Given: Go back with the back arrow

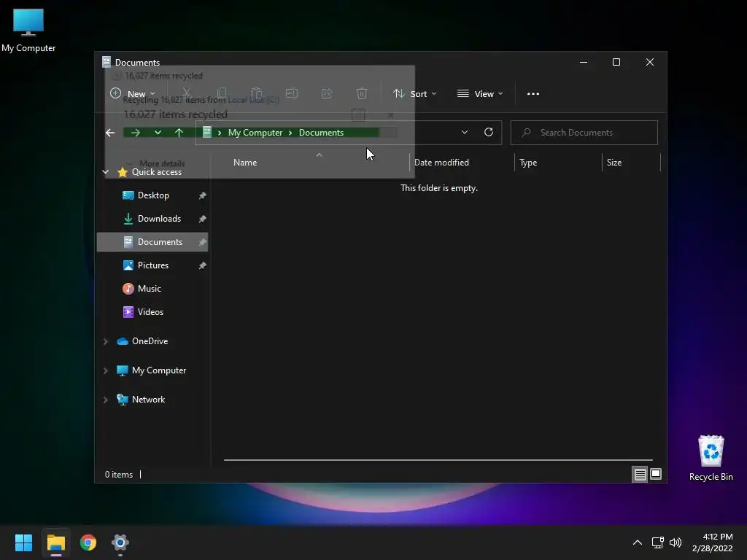Looking at the screenshot, I should [110, 133].
